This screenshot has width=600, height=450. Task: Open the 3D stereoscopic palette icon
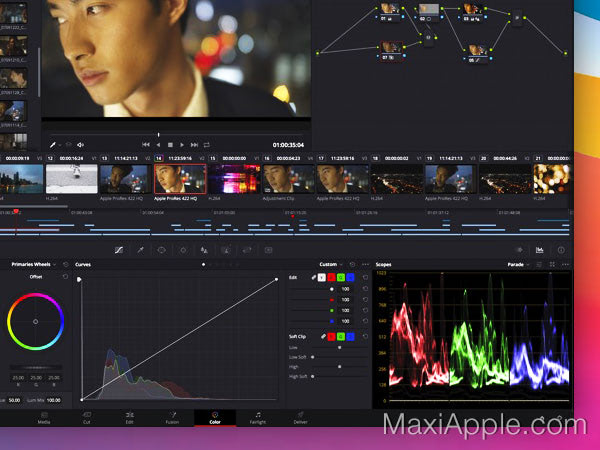pos(269,250)
